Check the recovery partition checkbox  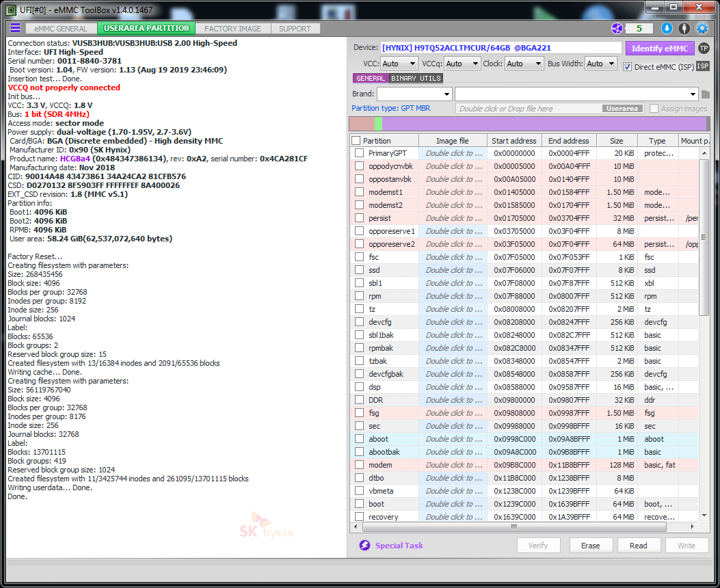click(360, 517)
